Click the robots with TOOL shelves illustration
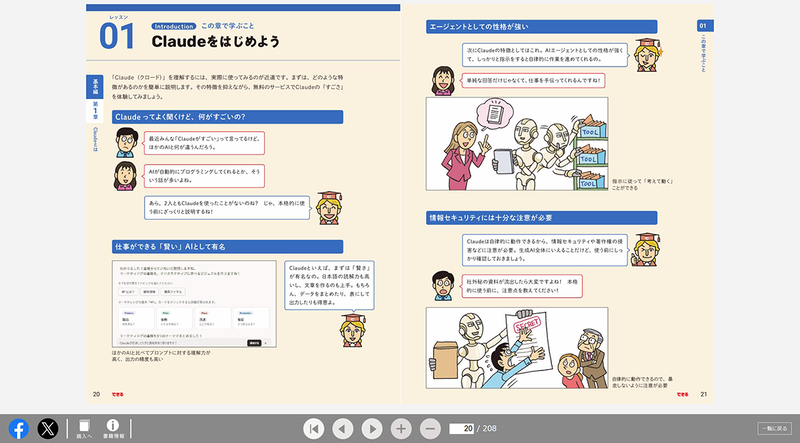Image resolution: width=800 pixels, height=443 pixels. (x=517, y=144)
